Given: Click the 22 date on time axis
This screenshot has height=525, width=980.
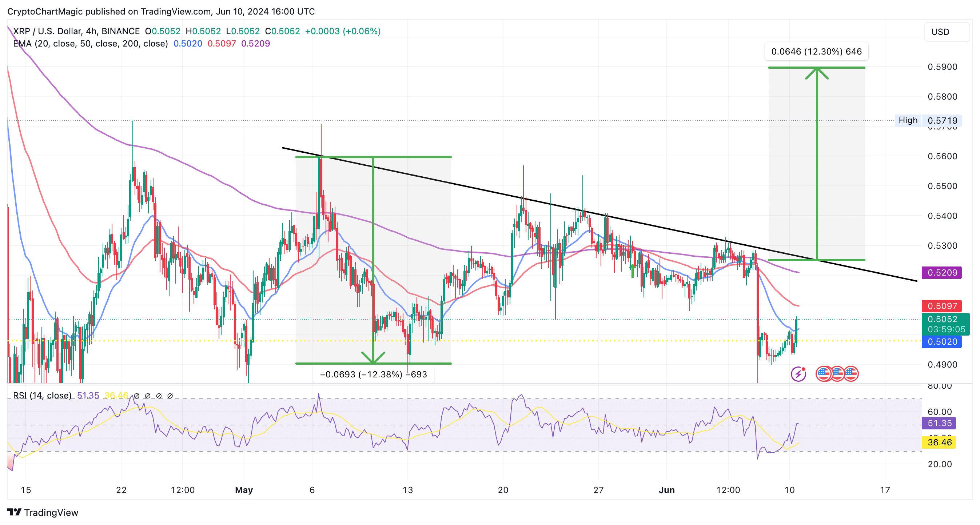Looking at the screenshot, I should [121, 490].
